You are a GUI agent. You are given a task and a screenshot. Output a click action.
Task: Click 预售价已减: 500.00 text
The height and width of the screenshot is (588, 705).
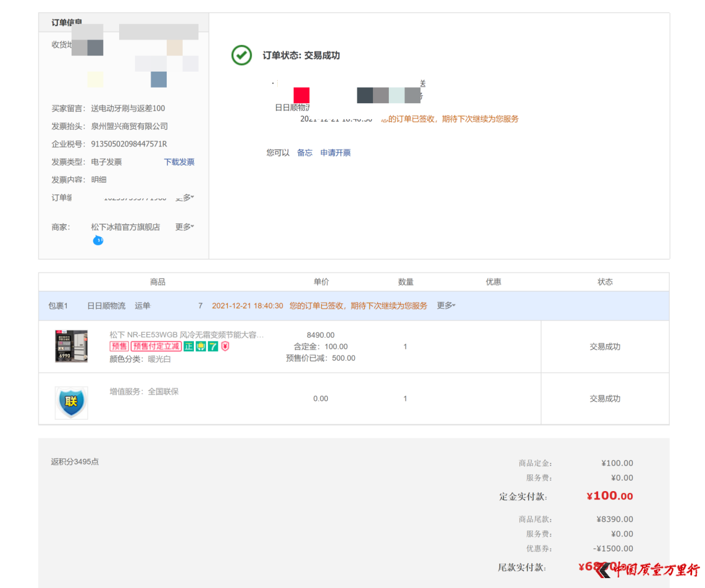320,358
